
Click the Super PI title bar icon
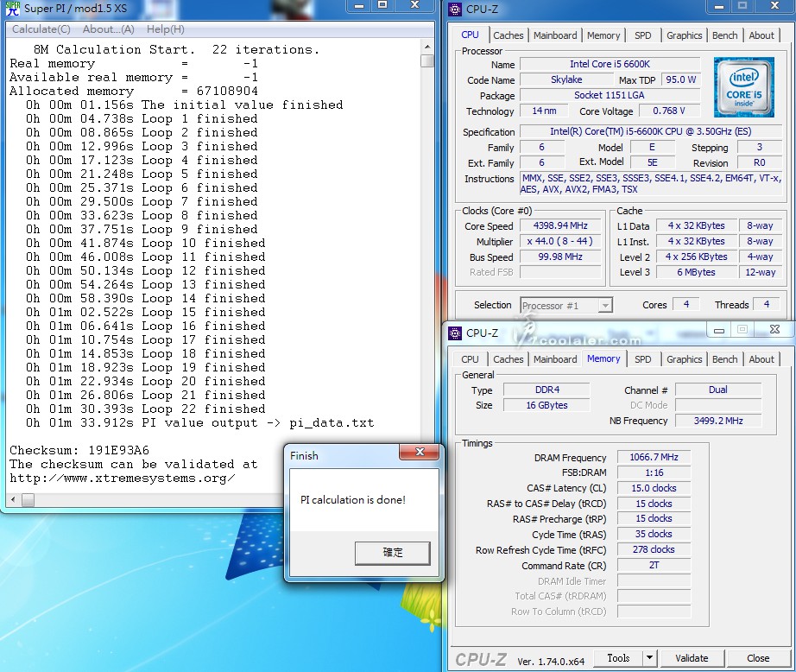coord(12,8)
